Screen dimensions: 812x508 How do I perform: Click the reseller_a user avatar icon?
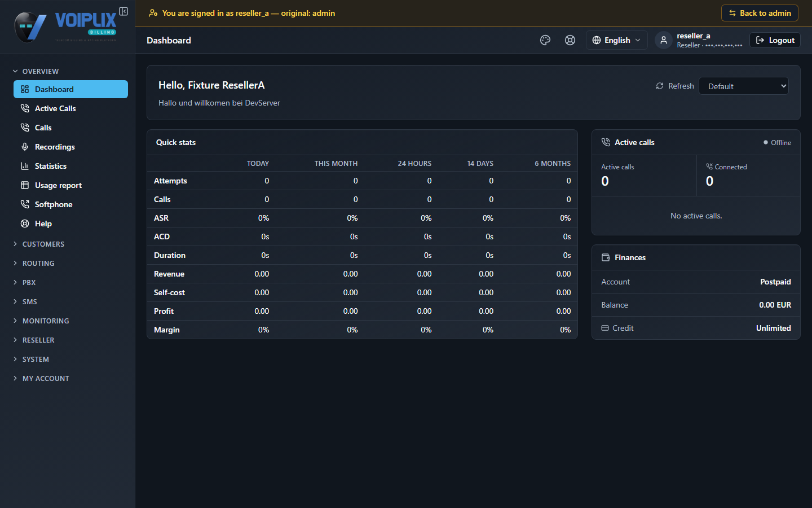pos(664,40)
